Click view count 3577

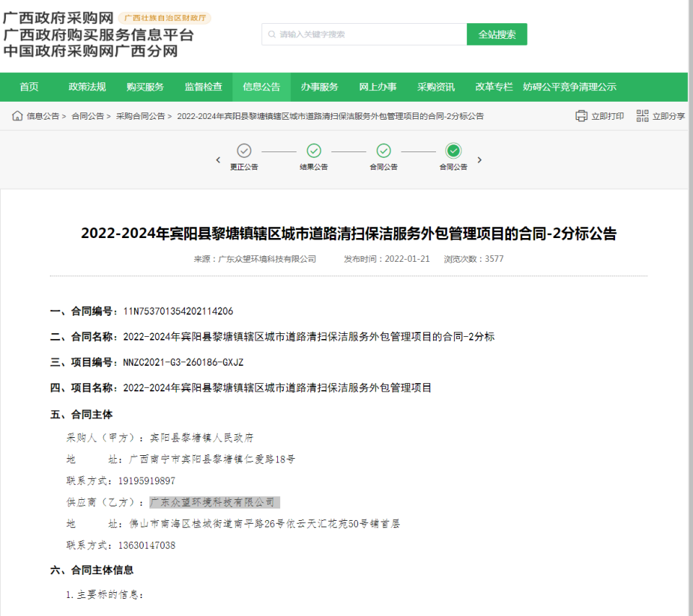pos(494,259)
